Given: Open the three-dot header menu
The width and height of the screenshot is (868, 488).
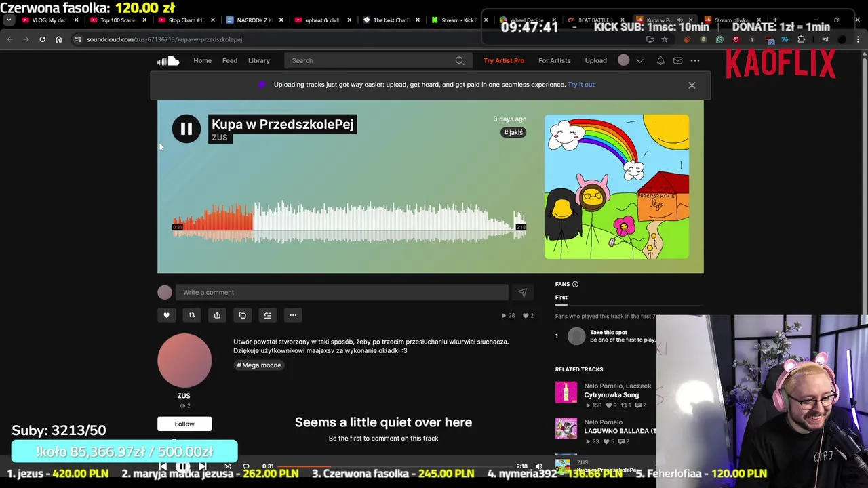Looking at the screenshot, I should coord(695,60).
